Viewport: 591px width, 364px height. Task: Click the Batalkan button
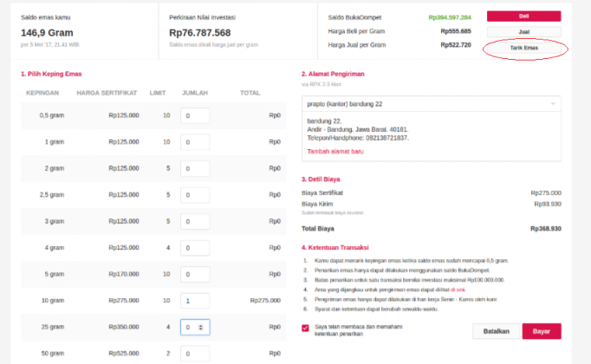pos(497,331)
